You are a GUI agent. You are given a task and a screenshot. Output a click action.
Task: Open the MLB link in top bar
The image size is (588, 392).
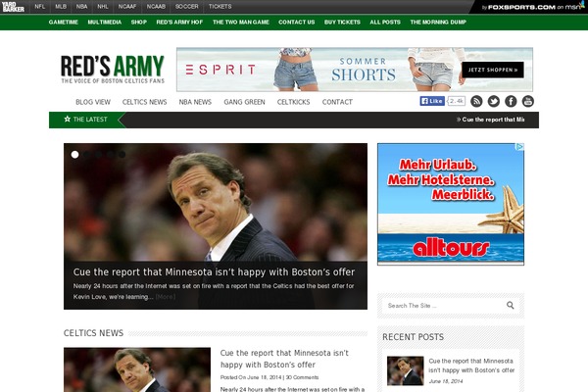[x=61, y=7]
